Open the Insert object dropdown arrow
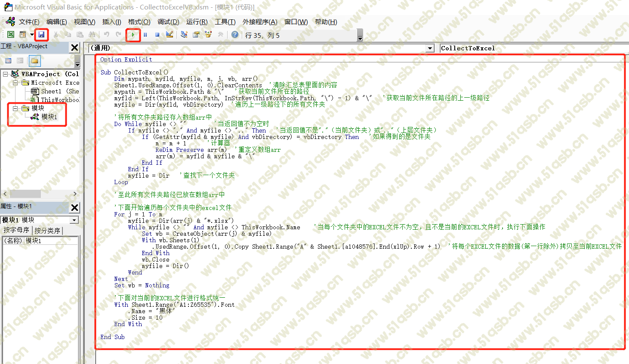 point(32,34)
